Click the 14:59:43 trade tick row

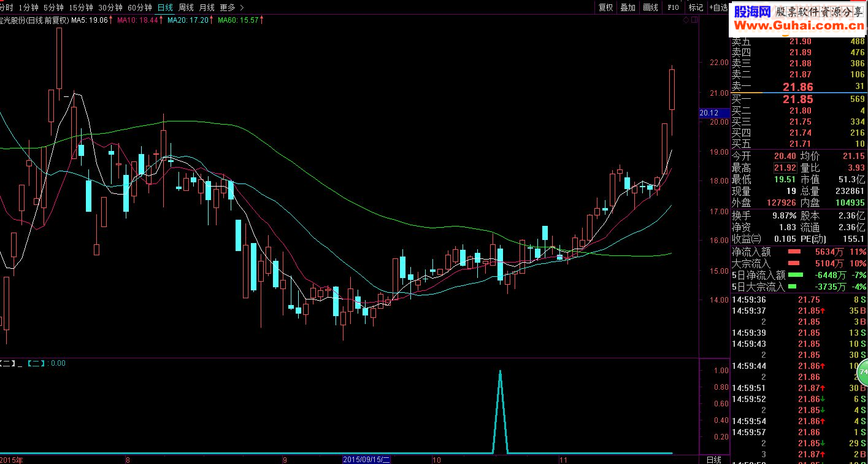click(x=798, y=344)
